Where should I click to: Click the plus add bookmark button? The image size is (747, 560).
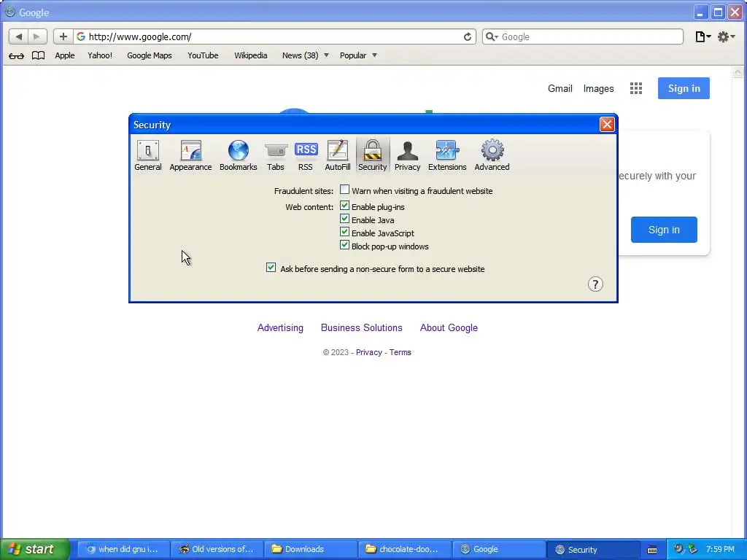click(63, 36)
